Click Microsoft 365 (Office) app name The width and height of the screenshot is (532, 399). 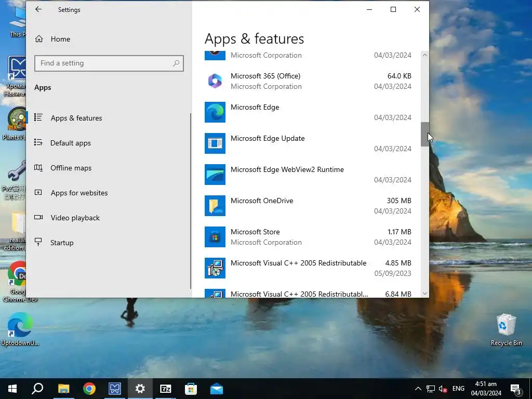pos(265,76)
